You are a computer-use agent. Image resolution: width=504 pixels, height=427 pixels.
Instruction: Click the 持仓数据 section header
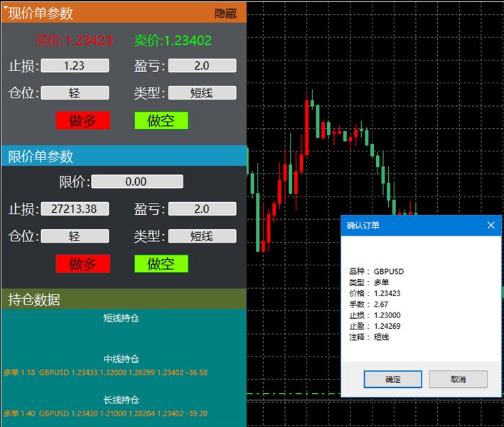tap(124, 299)
